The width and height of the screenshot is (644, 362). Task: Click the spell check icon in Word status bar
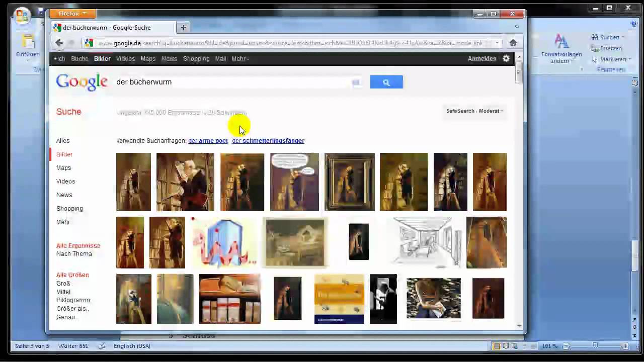pyautogui.click(x=102, y=346)
